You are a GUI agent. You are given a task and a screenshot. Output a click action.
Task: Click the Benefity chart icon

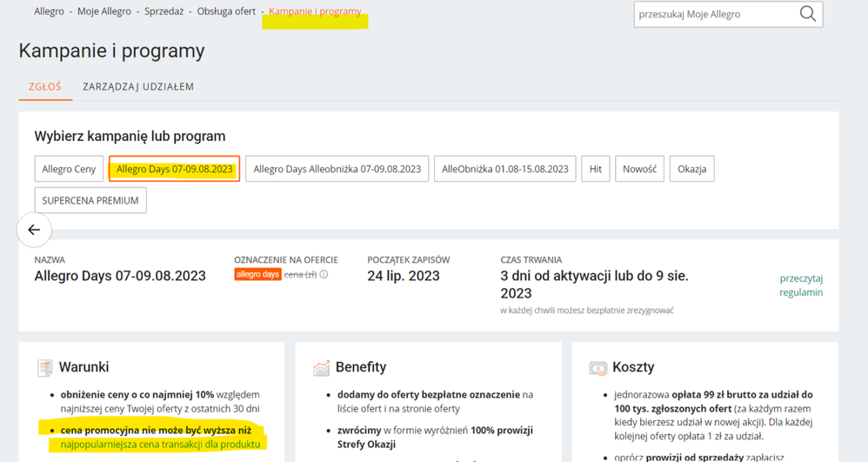(321, 368)
